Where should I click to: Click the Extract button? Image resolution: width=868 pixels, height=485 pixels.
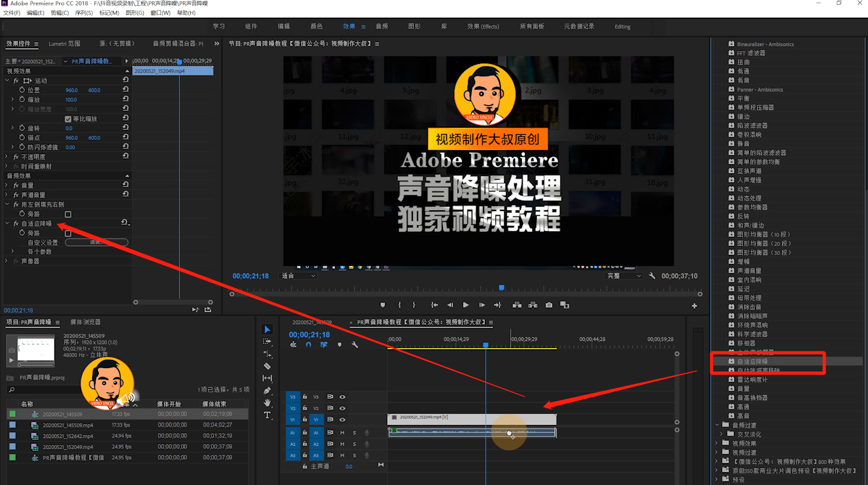(533, 305)
